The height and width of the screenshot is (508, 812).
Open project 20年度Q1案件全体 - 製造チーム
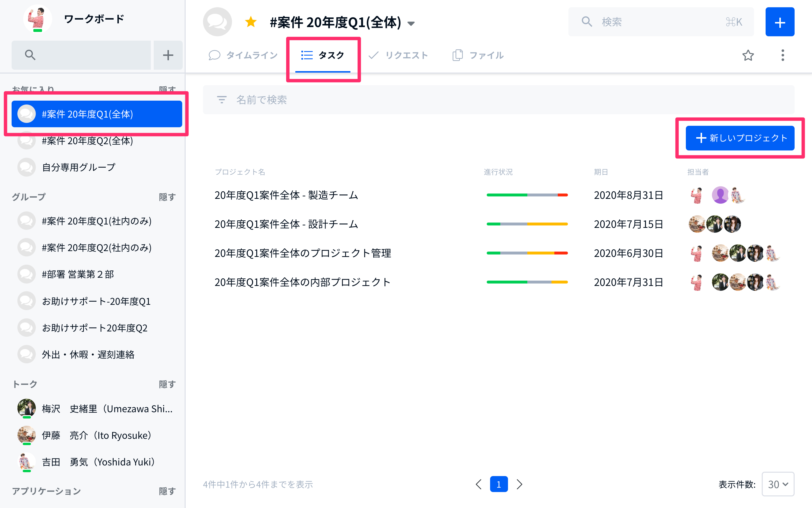coord(286,195)
